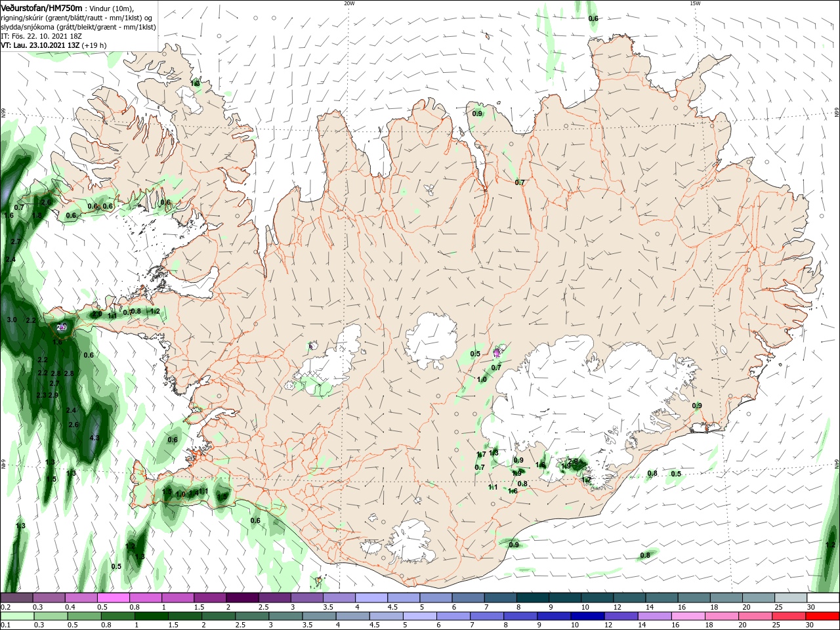Click the bright pink 0.5 swatch in upper legend row
840x630 pixels.
113,598
